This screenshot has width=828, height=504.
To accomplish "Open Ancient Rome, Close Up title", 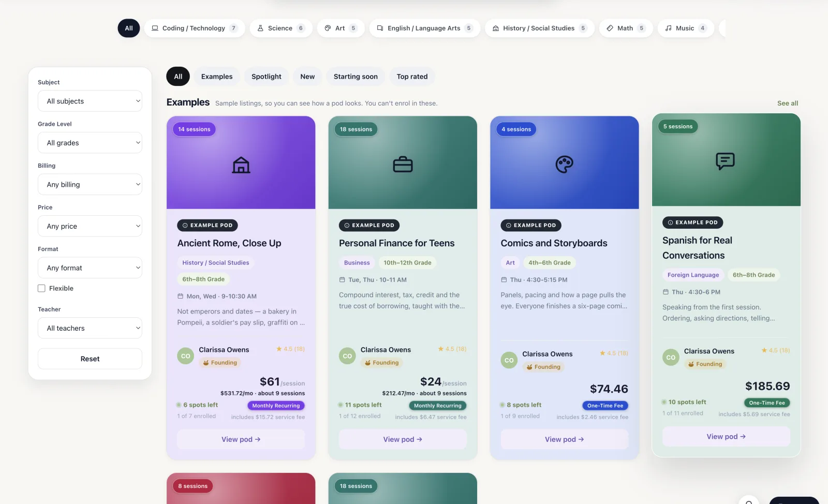I will click(x=229, y=243).
